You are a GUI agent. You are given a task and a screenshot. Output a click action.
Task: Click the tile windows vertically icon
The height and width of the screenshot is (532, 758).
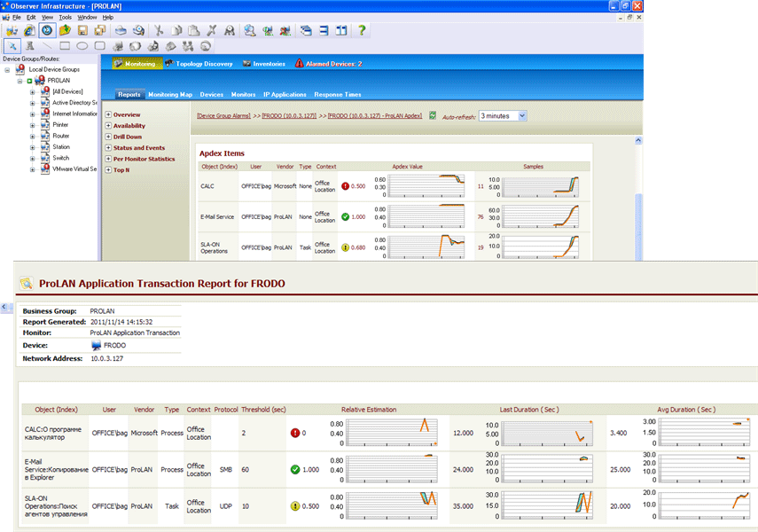(341, 30)
